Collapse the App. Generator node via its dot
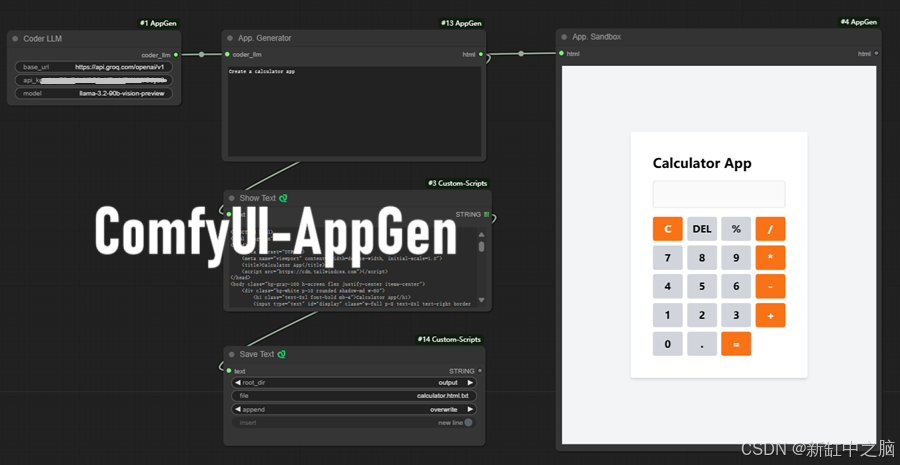The width and height of the screenshot is (900, 465). [231, 38]
